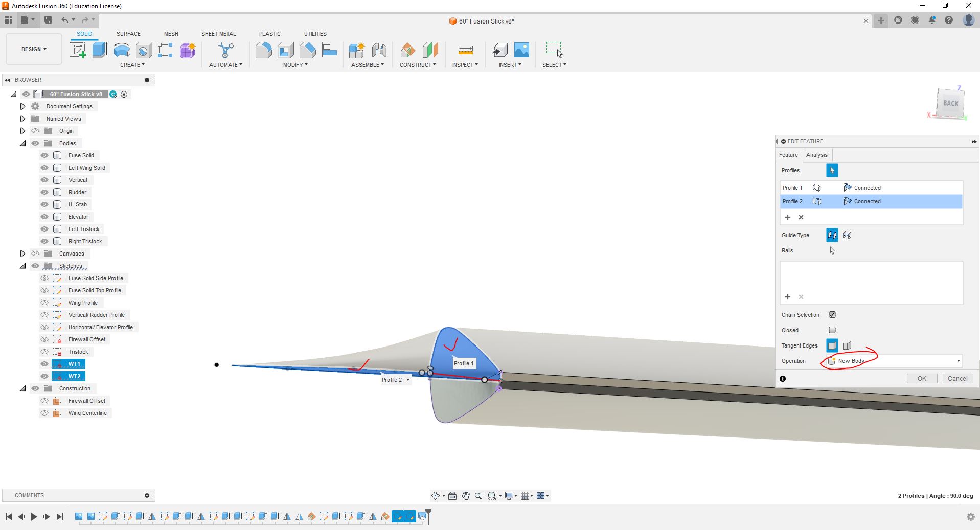Click the Joint tool in Assemble
Image resolution: width=980 pixels, height=530 pixels.
pyautogui.click(x=379, y=50)
